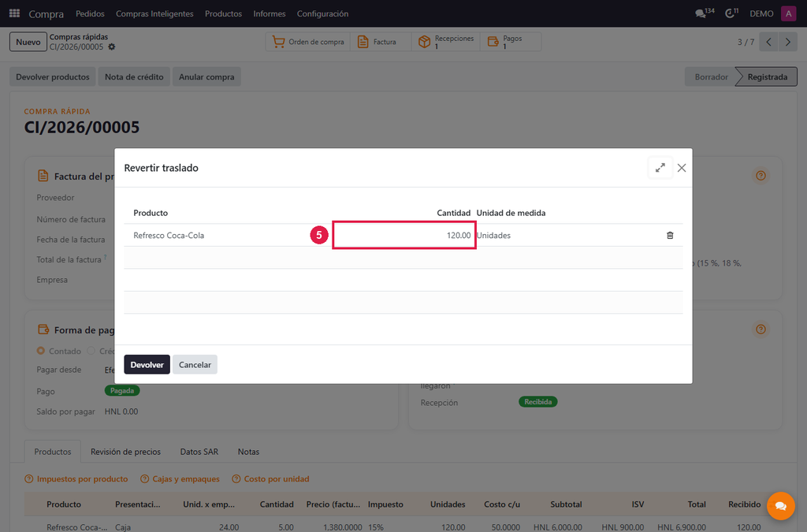Click the Devolver button in dialog
This screenshot has width=807, height=532.
coord(147,365)
